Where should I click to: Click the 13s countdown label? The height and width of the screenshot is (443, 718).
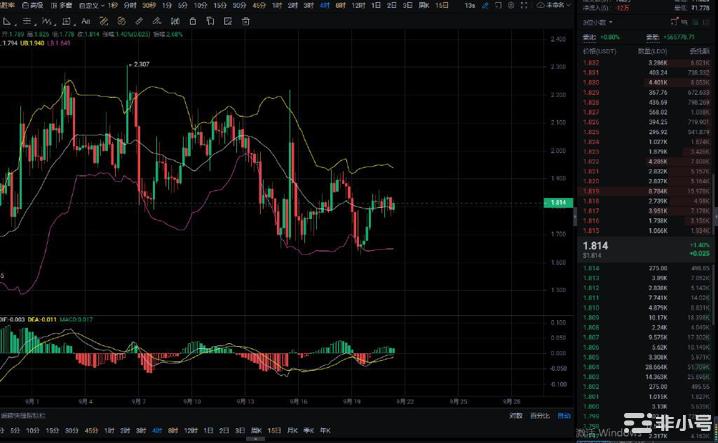469,5
